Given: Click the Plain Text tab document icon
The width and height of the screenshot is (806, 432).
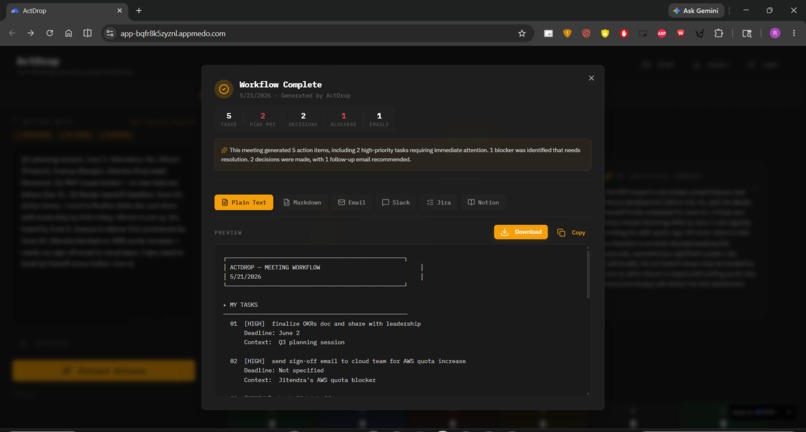Looking at the screenshot, I should click(x=225, y=202).
